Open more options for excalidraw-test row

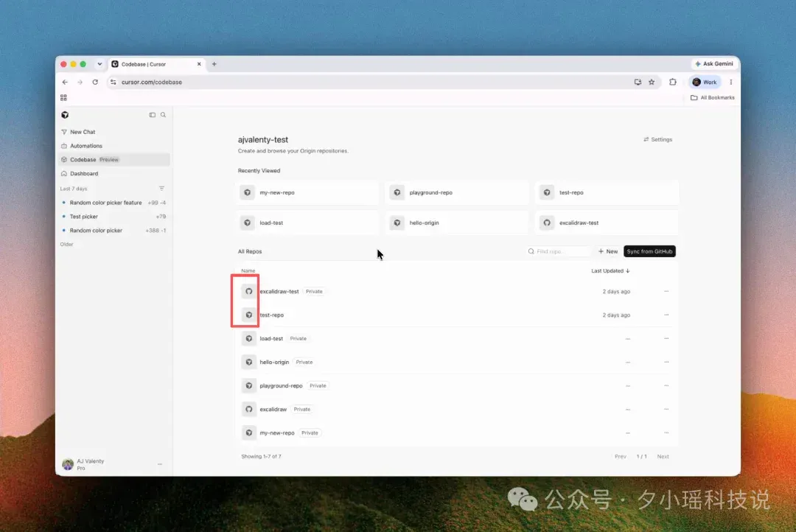(x=666, y=291)
